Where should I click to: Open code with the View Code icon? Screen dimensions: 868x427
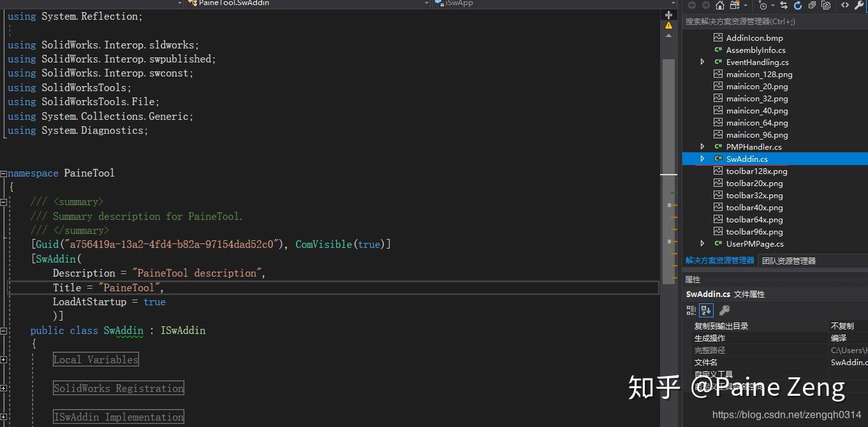tap(845, 6)
